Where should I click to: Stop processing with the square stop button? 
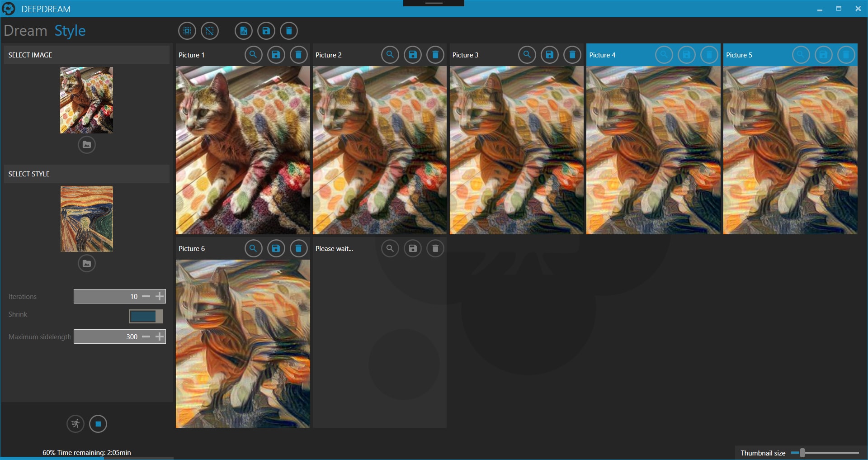tap(98, 424)
